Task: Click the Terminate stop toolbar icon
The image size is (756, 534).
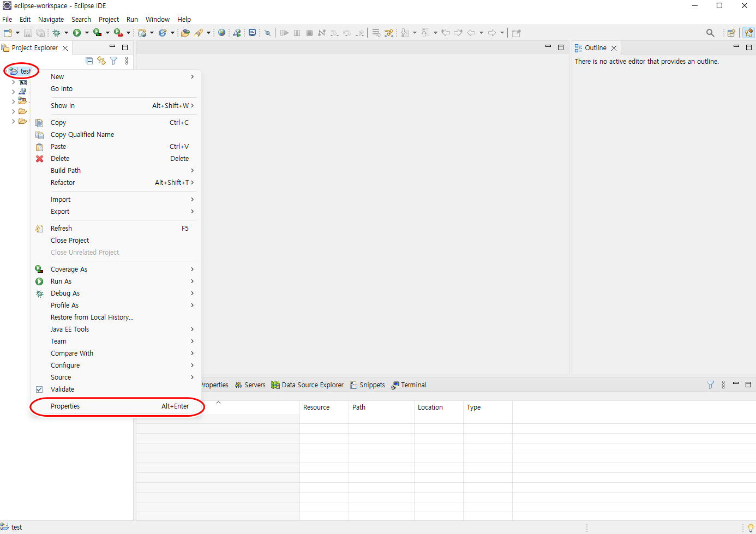Action: click(309, 33)
